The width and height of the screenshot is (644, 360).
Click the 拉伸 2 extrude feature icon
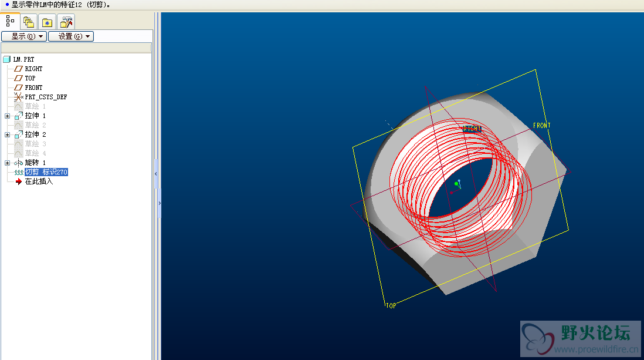click(x=19, y=134)
